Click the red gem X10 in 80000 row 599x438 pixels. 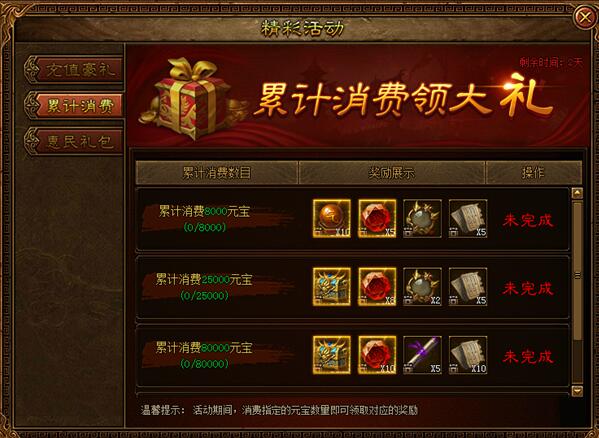pyautogui.click(x=377, y=355)
